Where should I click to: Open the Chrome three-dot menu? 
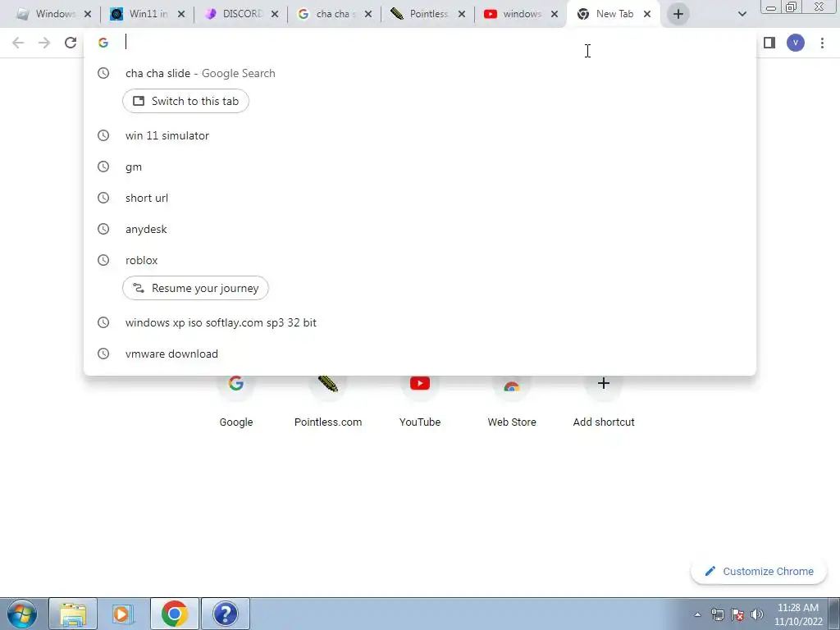[x=822, y=43]
